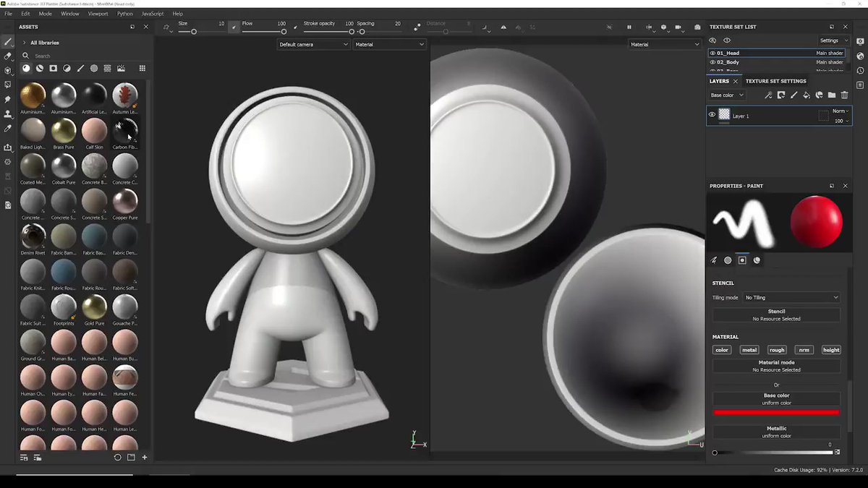
Task: Show grid view in Assets panel
Action: tap(142, 69)
